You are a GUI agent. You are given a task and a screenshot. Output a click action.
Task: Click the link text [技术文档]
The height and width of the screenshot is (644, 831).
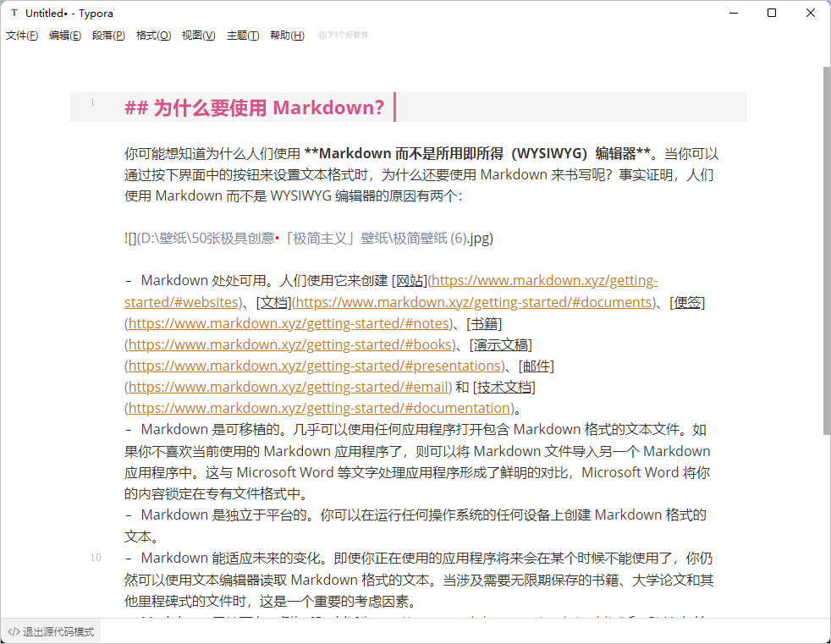tap(504, 387)
